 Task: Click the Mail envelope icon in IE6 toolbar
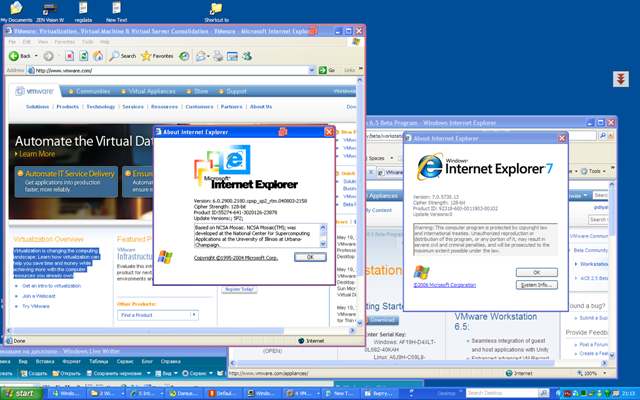(x=200, y=56)
